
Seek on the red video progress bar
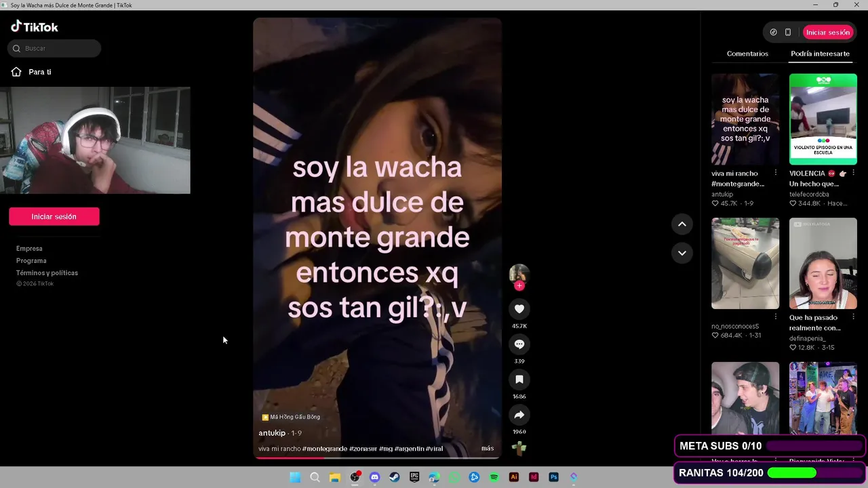coord(377,457)
